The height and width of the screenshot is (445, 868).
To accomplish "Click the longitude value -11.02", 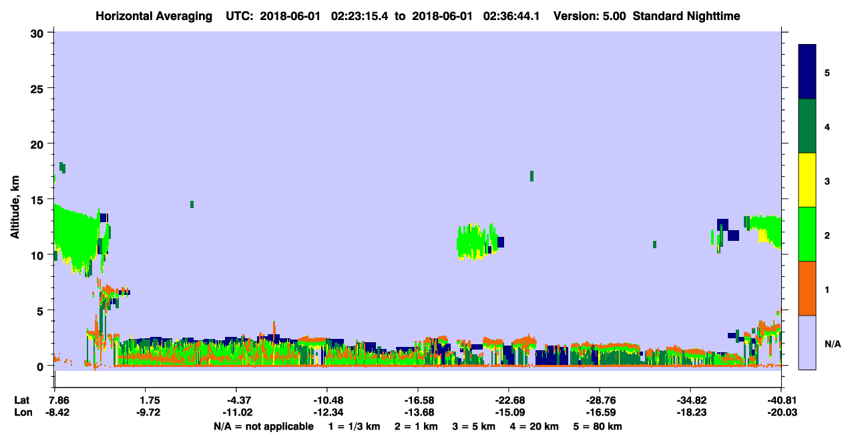I will (x=237, y=412).
